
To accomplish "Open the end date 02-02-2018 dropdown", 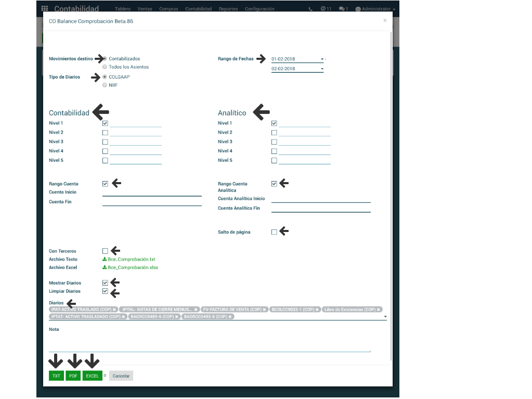I will 322,69.
